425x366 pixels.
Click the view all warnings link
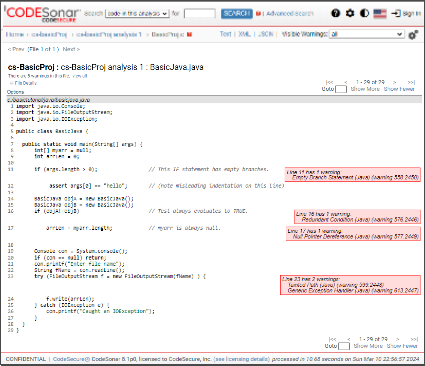pos(80,76)
